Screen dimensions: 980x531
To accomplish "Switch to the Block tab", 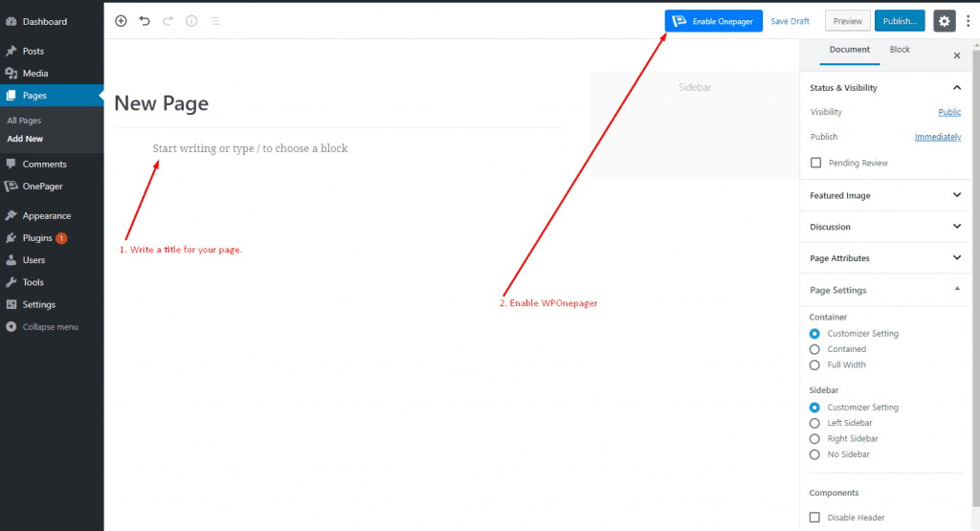I will pos(900,50).
